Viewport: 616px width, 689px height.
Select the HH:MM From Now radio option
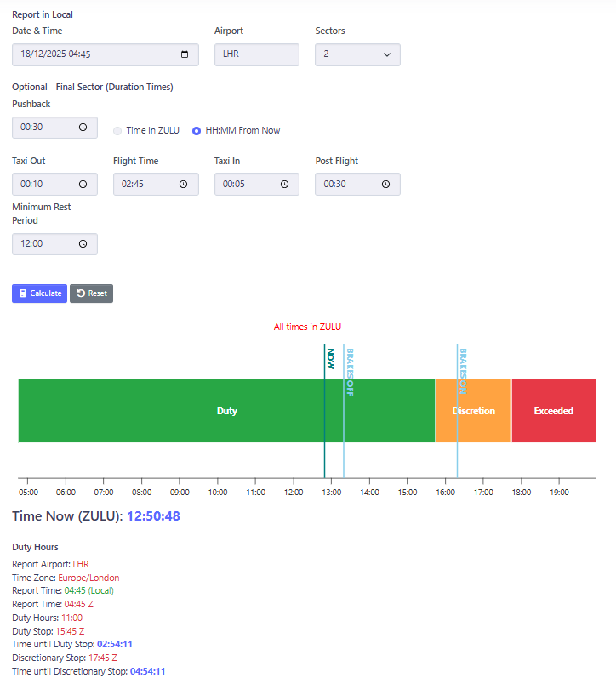pyautogui.click(x=197, y=131)
